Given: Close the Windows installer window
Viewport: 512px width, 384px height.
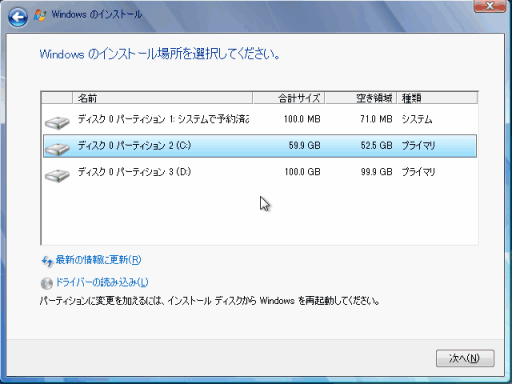Looking at the screenshot, I should [x=490, y=6].
